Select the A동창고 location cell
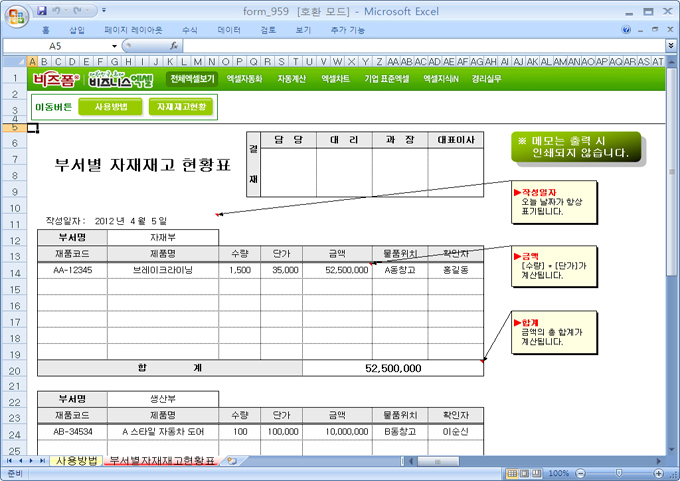680x481 pixels. coord(400,270)
